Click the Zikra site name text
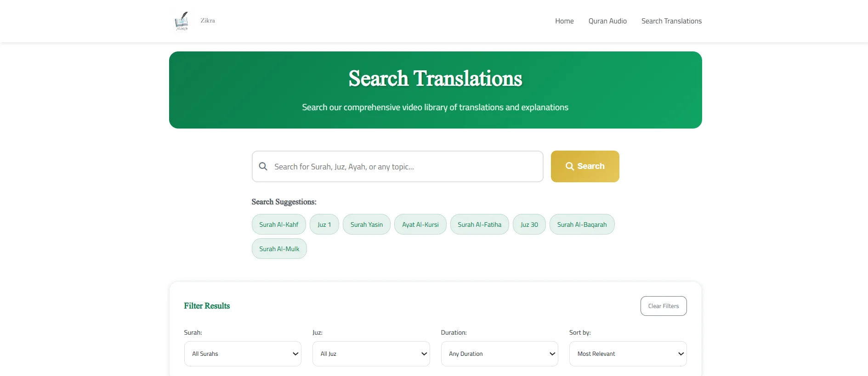Image resolution: width=868 pixels, height=376 pixels. tap(208, 21)
